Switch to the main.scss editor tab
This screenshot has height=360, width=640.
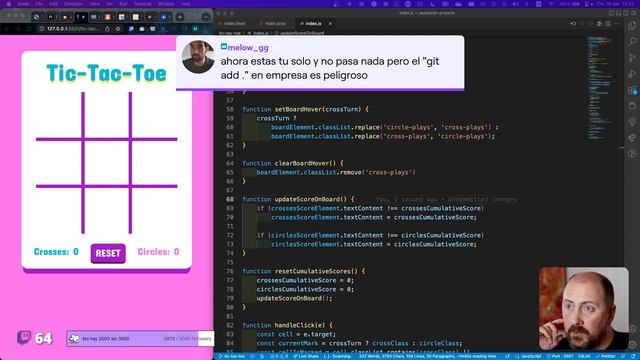click(x=273, y=24)
